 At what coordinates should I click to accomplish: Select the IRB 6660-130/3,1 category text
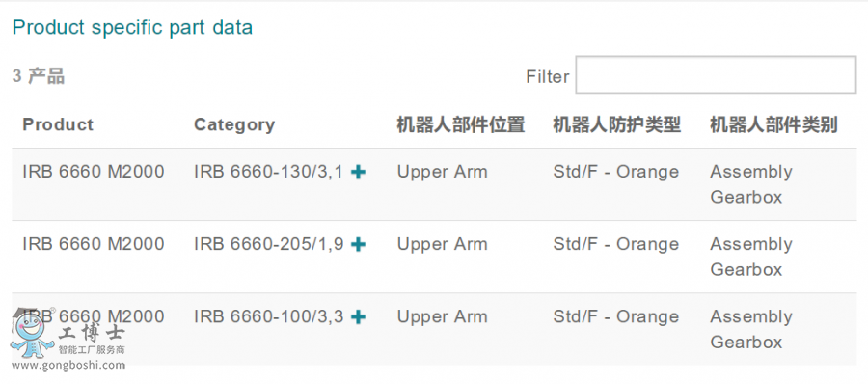pyautogui.click(x=268, y=172)
